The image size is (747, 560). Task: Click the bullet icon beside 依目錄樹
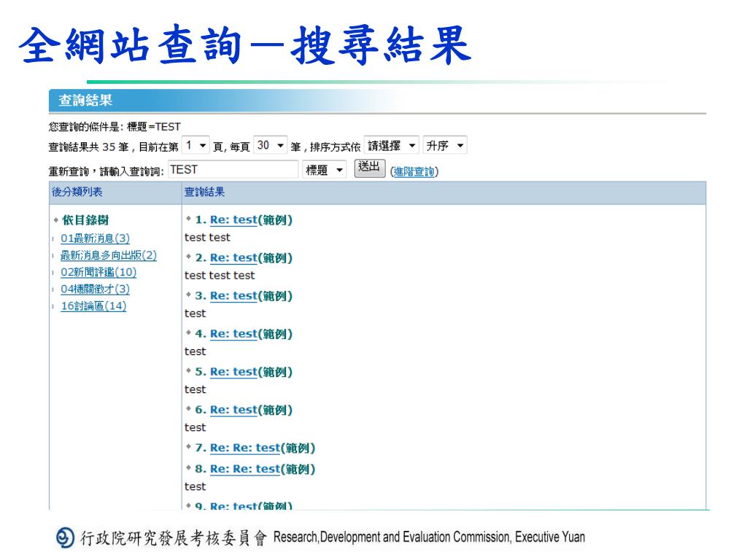pyautogui.click(x=56, y=219)
